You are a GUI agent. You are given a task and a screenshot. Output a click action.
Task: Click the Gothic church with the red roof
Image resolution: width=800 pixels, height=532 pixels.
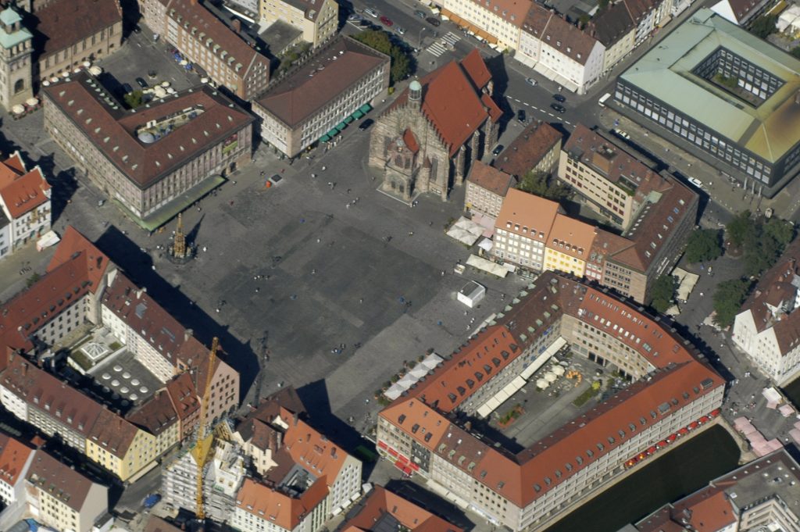pyautogui.click(x=434, y=129)
